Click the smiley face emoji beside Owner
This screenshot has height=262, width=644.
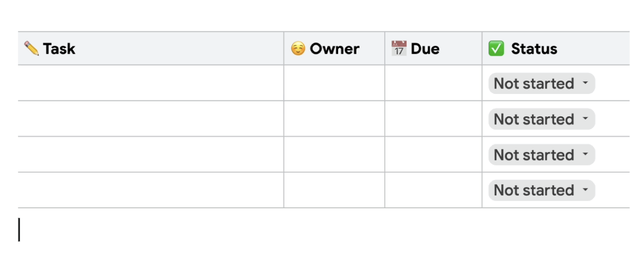pos(298,49)
